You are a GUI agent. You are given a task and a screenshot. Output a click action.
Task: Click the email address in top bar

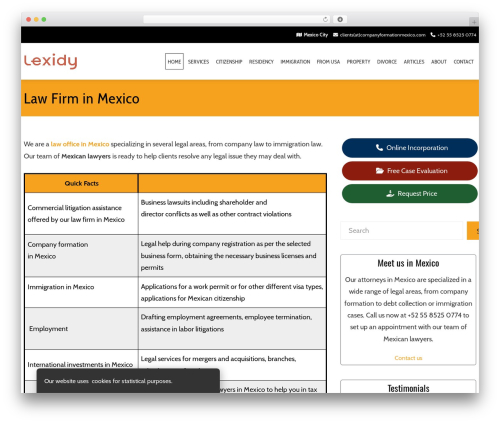(383, 35)
